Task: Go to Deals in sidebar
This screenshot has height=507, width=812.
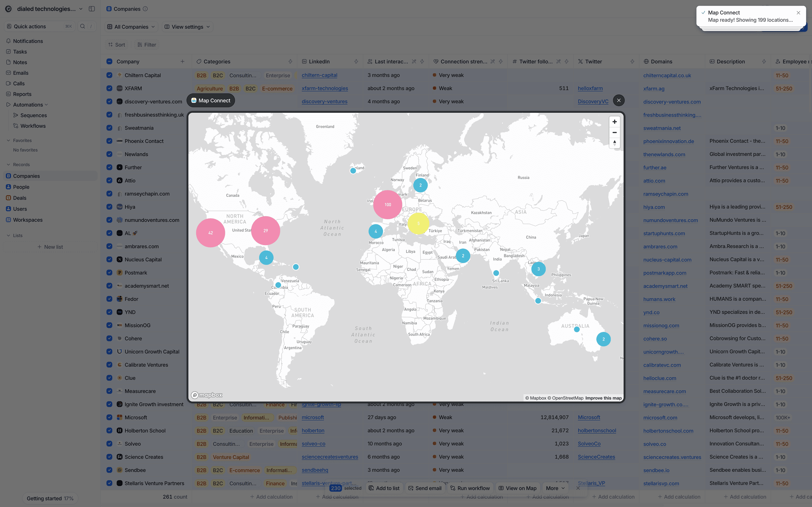Action: click(x=19, y=198)
